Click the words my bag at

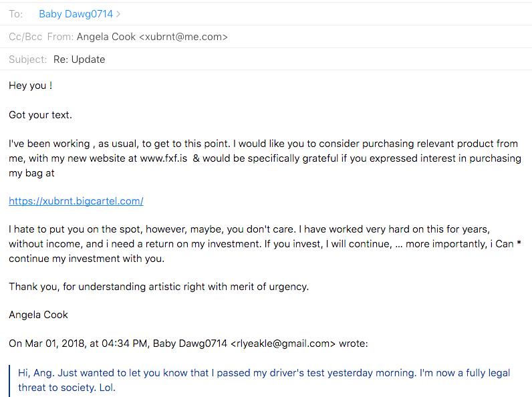(31, 173)
